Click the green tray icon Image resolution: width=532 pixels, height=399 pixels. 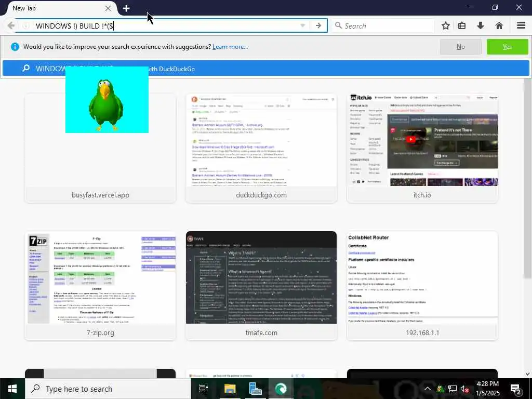pos(440,389)
